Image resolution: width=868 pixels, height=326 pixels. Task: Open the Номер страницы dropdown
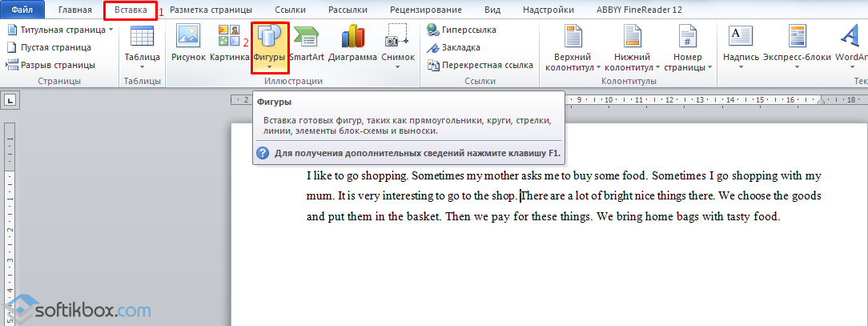coord(688,67)
